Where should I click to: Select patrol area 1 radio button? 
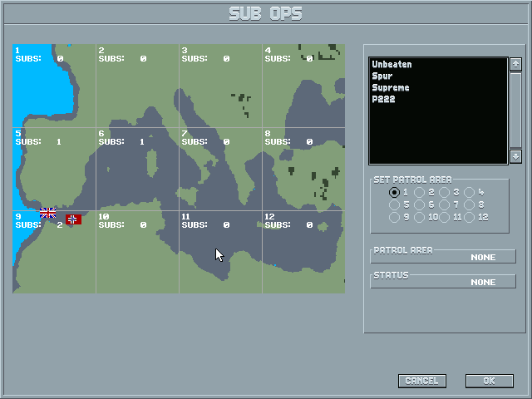click(394, 192)
